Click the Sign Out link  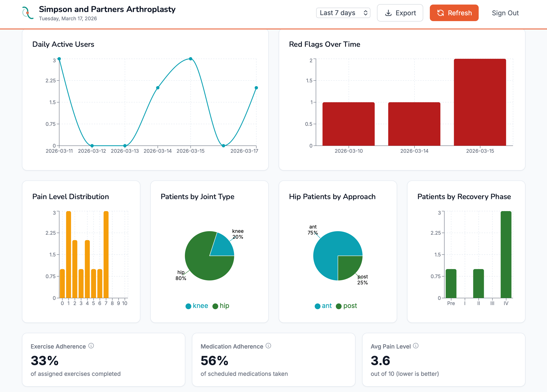[505, 13]
